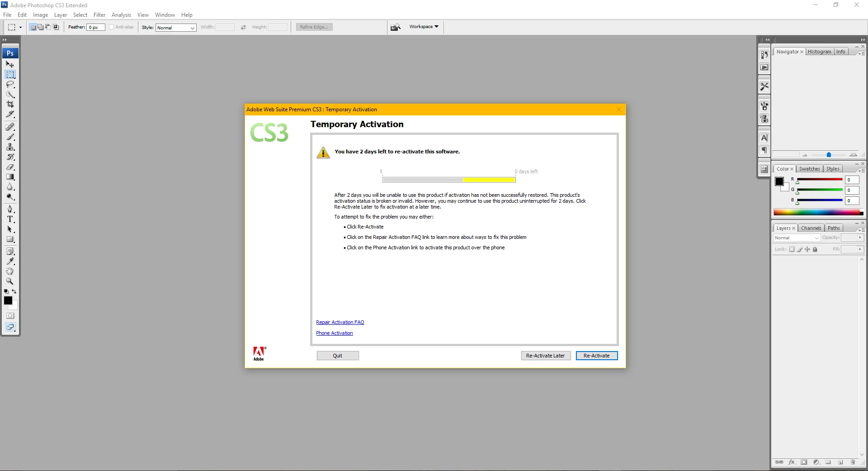Select the History Brush tool

10,157
